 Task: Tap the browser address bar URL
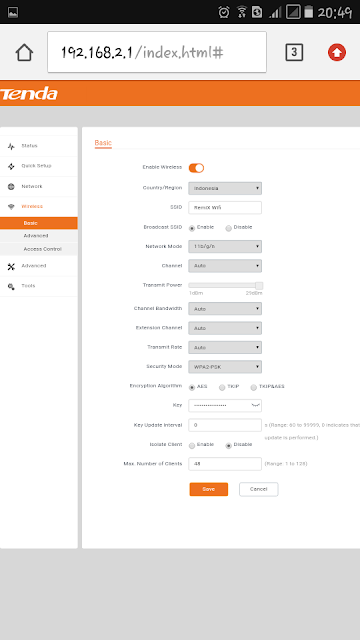(x=157, y=52)
